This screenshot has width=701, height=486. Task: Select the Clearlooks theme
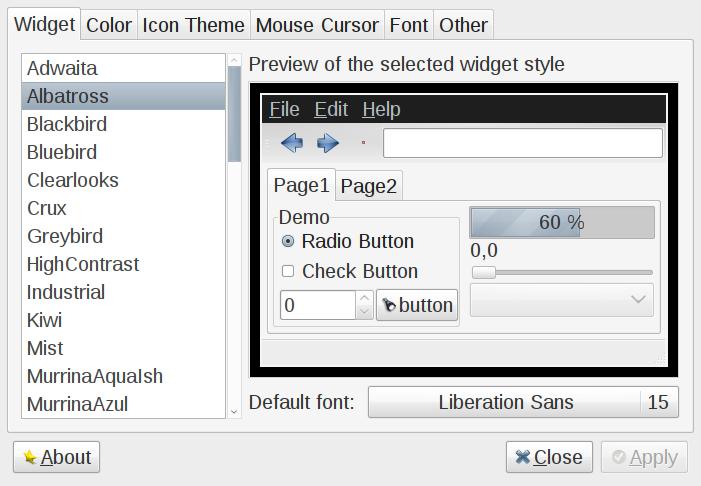pos(123,180)
